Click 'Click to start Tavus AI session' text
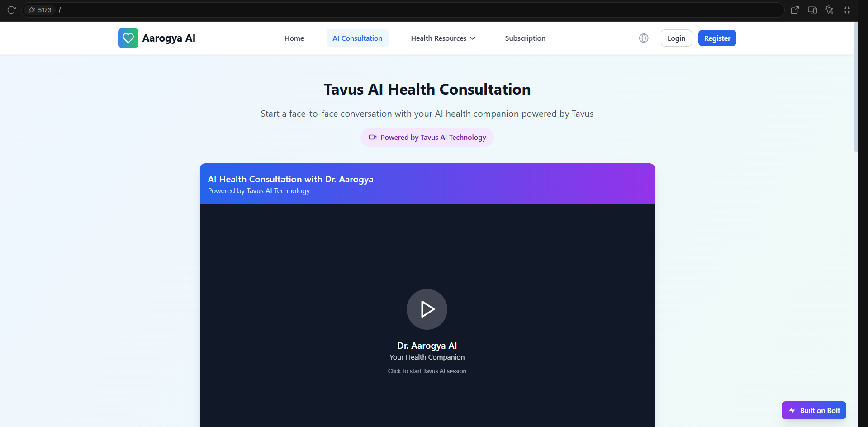Screen dimensions: 868x427 click(427, 371)
